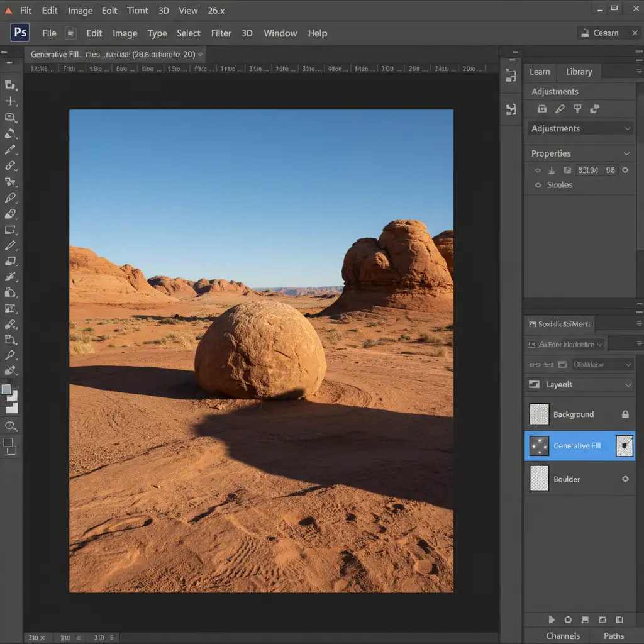Select the Generative Fill layer thumbnail
This screenshot has width=644, height=644.
tap(539, 446)
